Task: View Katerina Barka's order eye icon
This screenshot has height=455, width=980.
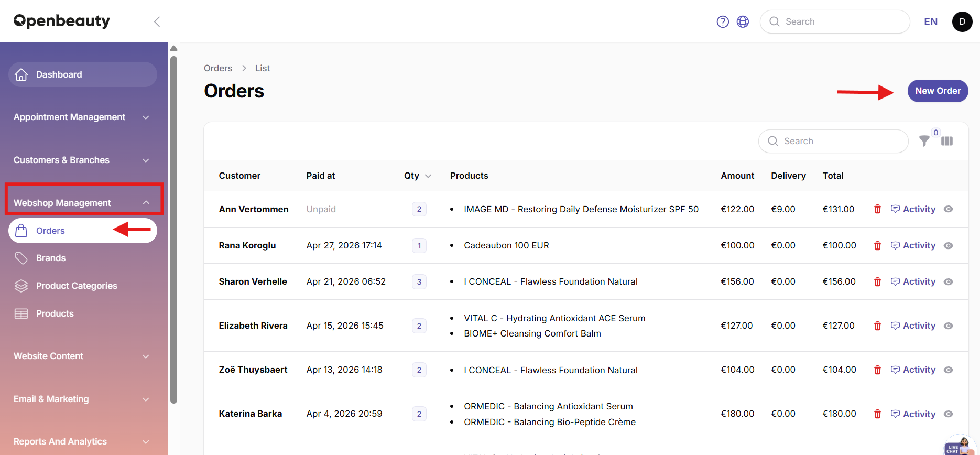Action: click(x=948, y=414)
